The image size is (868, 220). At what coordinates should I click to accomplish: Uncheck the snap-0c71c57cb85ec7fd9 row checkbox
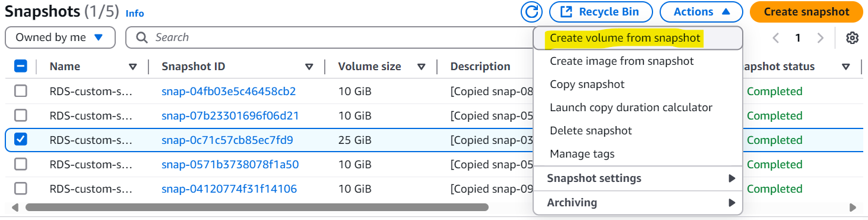click(x=21, y=140)
